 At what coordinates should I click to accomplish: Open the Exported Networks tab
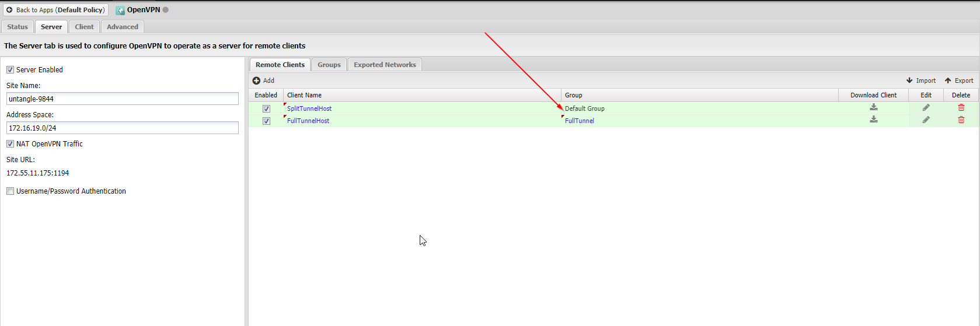click(x=385, y=65)
